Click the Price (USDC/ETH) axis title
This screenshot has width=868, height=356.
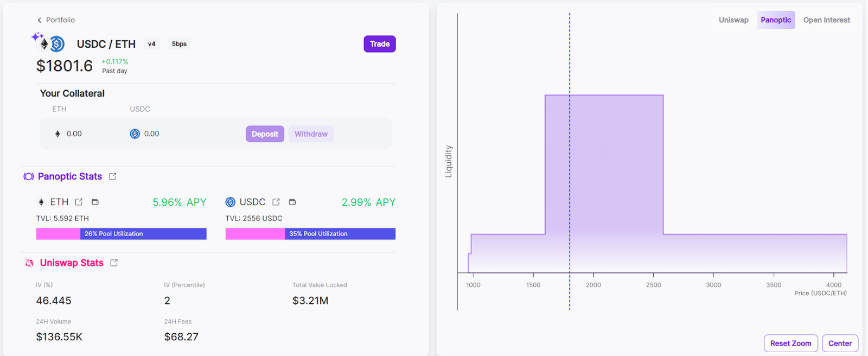click(x=820, y=293)
